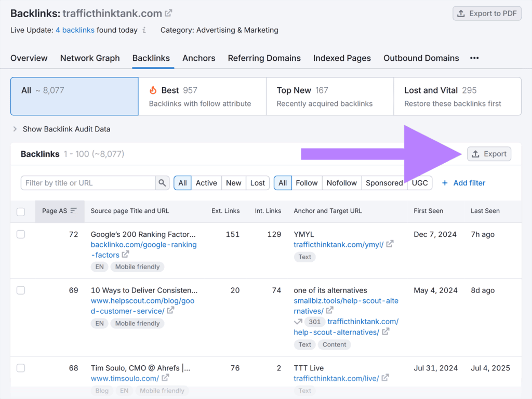532x399 pixels.
Task: Click the Export to PDF button
Action: point(487,13)
